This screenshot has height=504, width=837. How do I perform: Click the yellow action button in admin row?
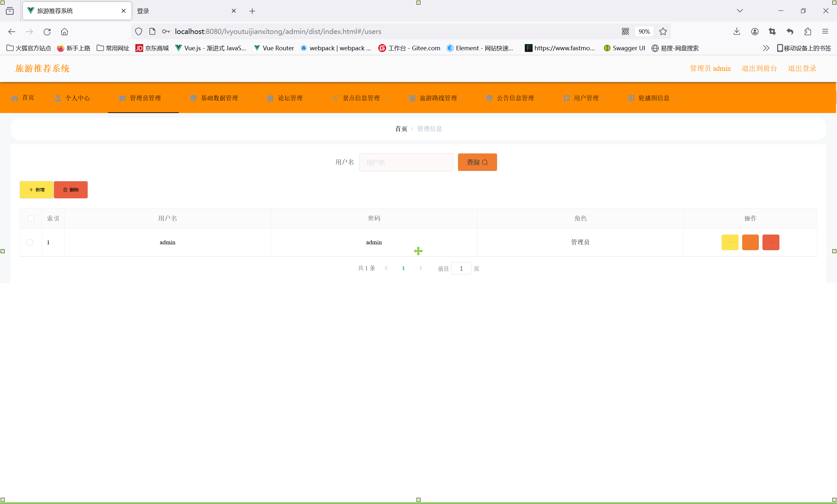730,242
